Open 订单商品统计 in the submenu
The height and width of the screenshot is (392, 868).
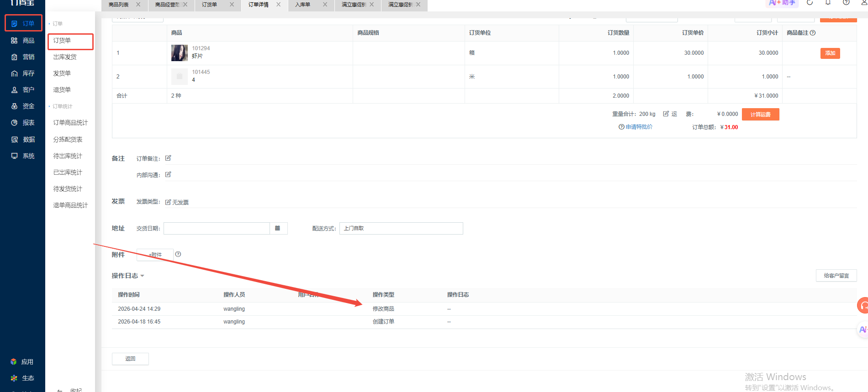click(70, 123)
